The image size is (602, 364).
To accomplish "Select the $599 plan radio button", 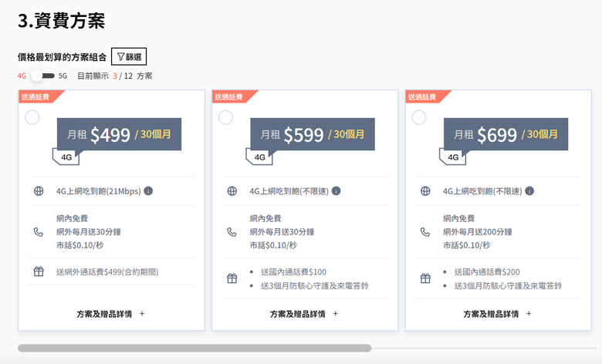I will tap(225, 117).
